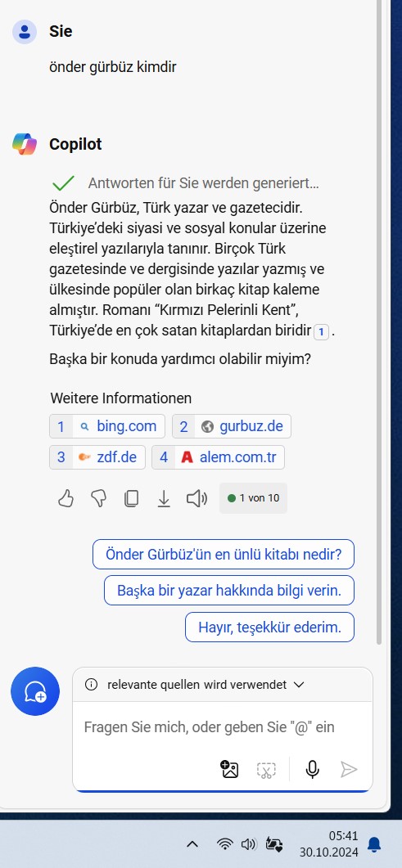Expand the 'relevante quellen wird verwendet' dropdown
Screen dimensions: 402x868
click(x=194, y=685)
